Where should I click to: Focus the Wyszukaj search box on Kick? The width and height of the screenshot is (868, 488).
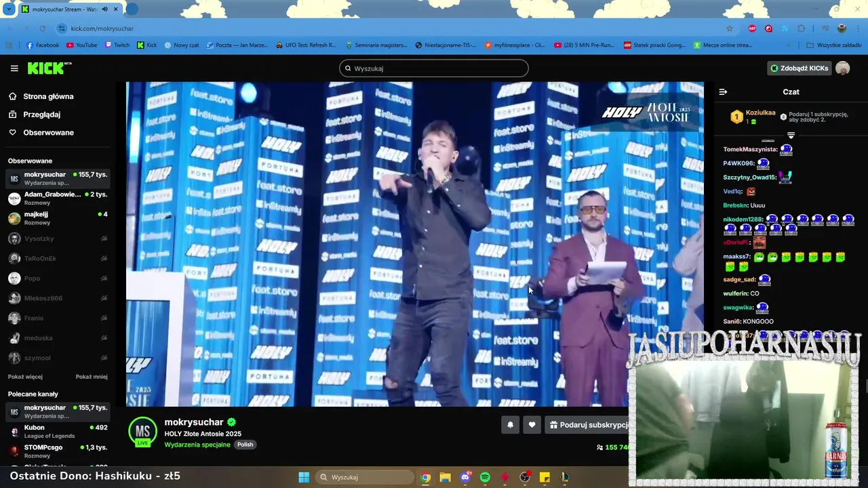click(434, 68)
